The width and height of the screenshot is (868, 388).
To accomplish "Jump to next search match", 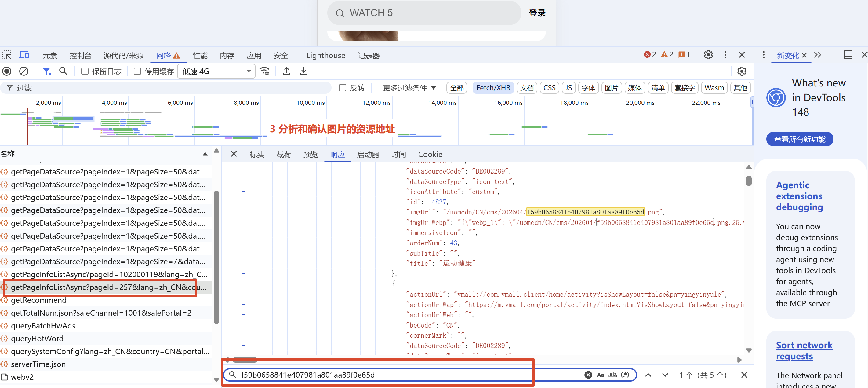I will click(665, 375).
